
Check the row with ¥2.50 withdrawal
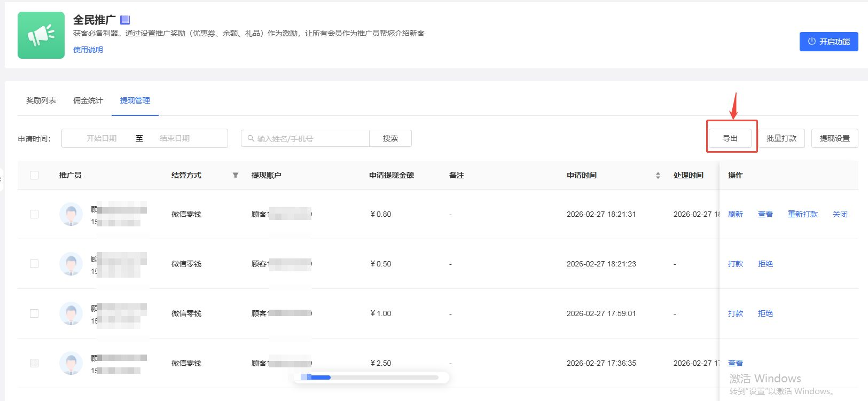[x=34, y=363]
